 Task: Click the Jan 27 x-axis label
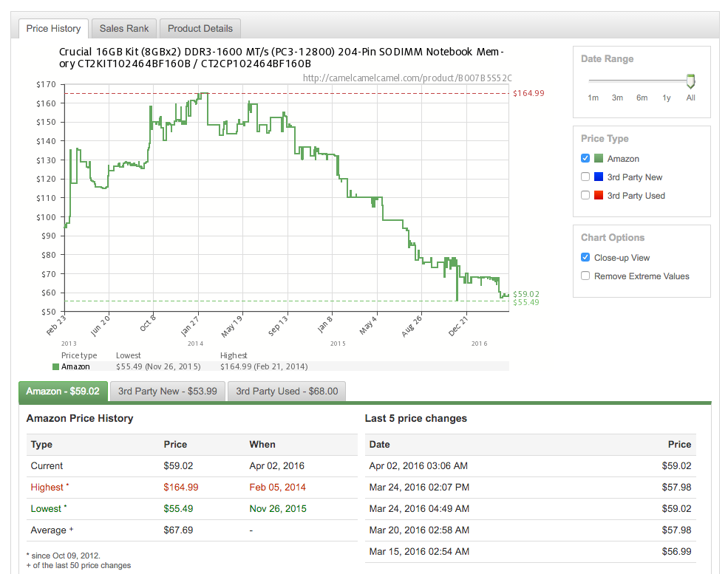point(190,325)
